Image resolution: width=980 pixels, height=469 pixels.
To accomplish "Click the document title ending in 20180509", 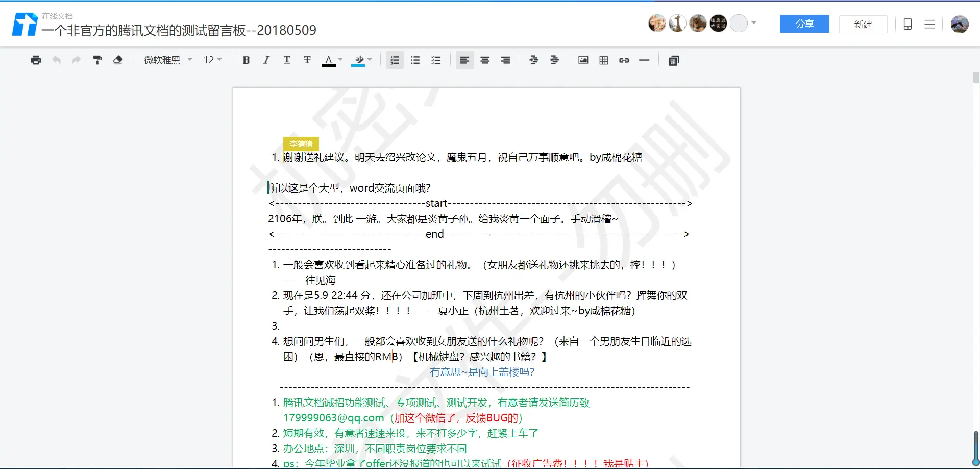I will coord(179,31).
